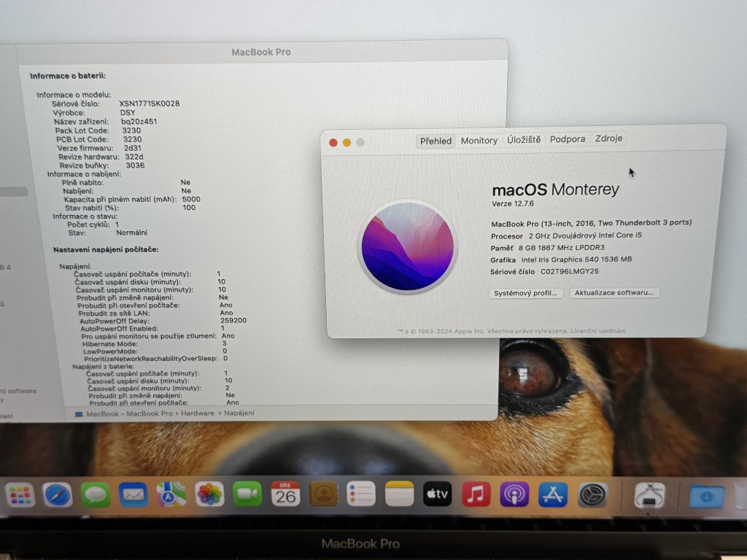Open Launchpad from the Dock
This screenshot has width=747, height=560.
tap(20, 495)
